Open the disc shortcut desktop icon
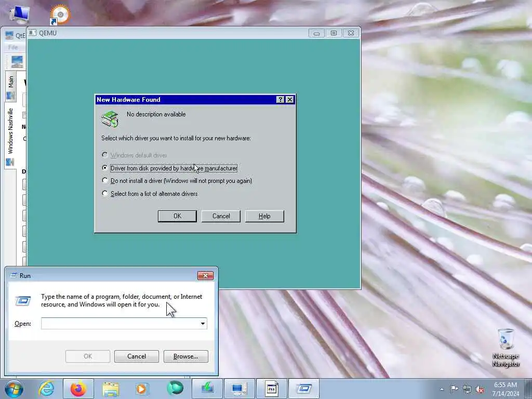The width and height of the screenshot is (532, 399). [60, 15]
